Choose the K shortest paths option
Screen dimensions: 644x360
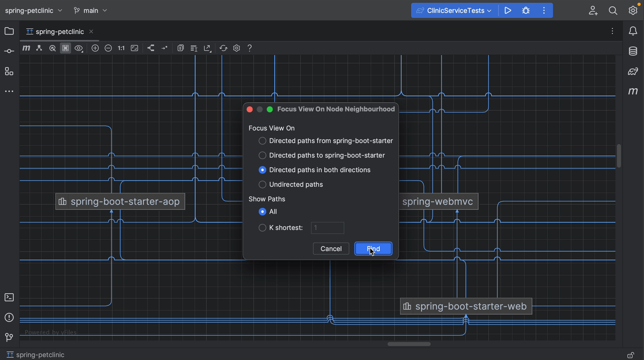tap(262, 228)
